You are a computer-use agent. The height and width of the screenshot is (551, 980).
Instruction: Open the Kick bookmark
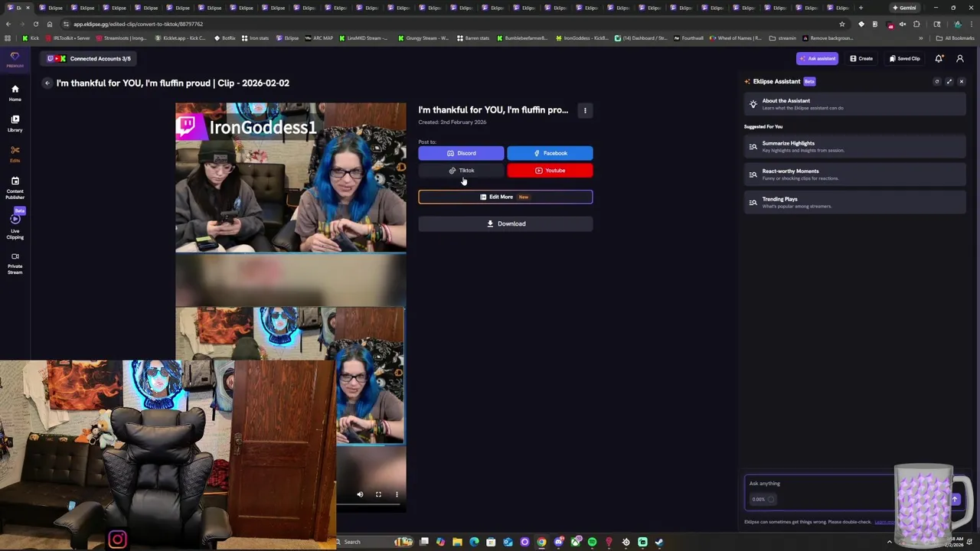click(31, 38)
